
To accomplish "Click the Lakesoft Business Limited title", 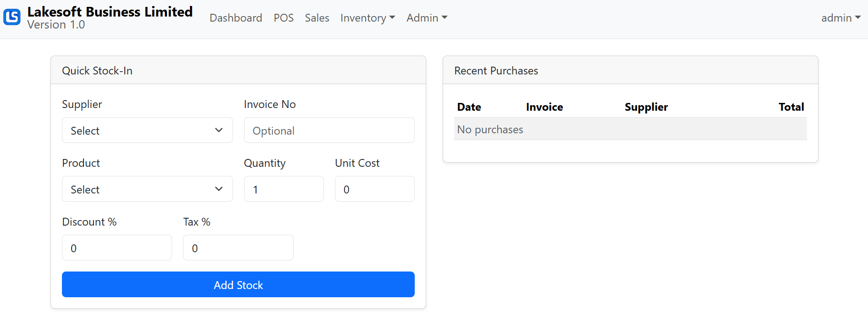I will click(110, 11).
